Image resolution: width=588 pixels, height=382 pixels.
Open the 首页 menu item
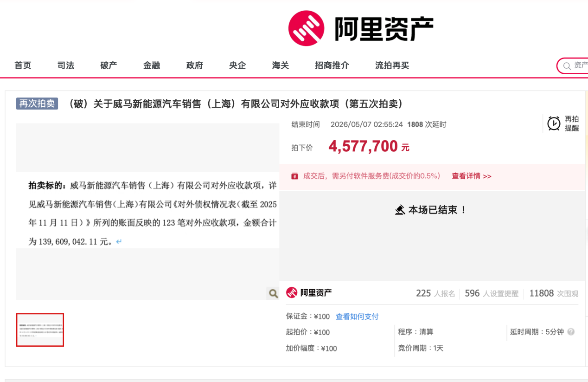23,65
